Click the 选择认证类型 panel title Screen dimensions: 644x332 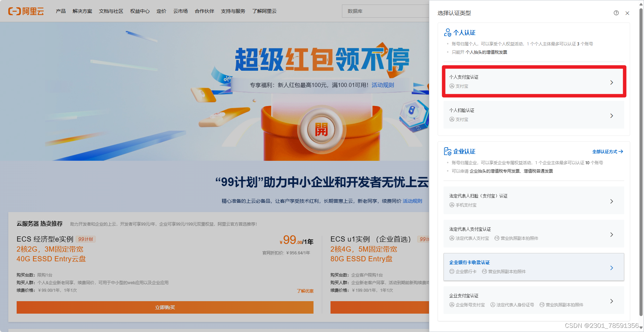point(454,13)
